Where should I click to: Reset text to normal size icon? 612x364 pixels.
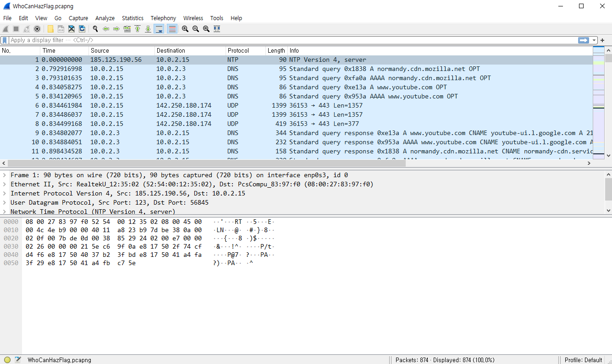tap(206, 29)
